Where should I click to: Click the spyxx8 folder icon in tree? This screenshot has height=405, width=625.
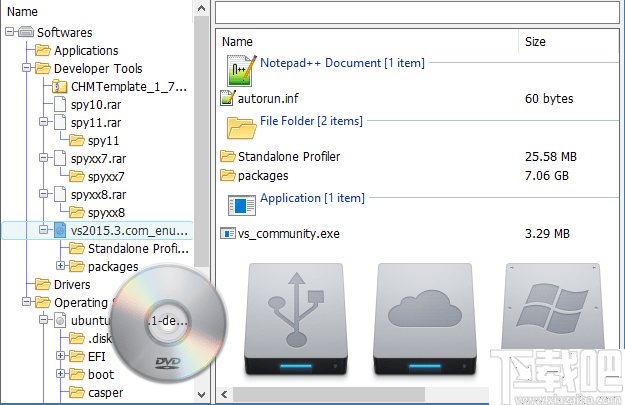pos(77,212)
